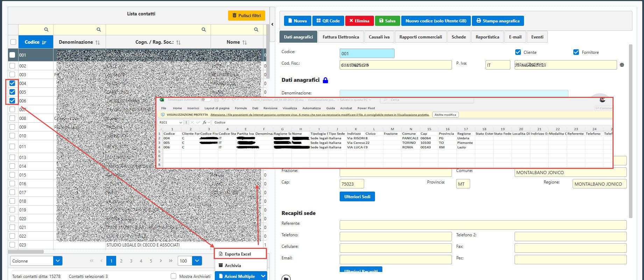Switch to Fattura Elettronica tab
Screen dimensions: 644x280
[340, 37]
